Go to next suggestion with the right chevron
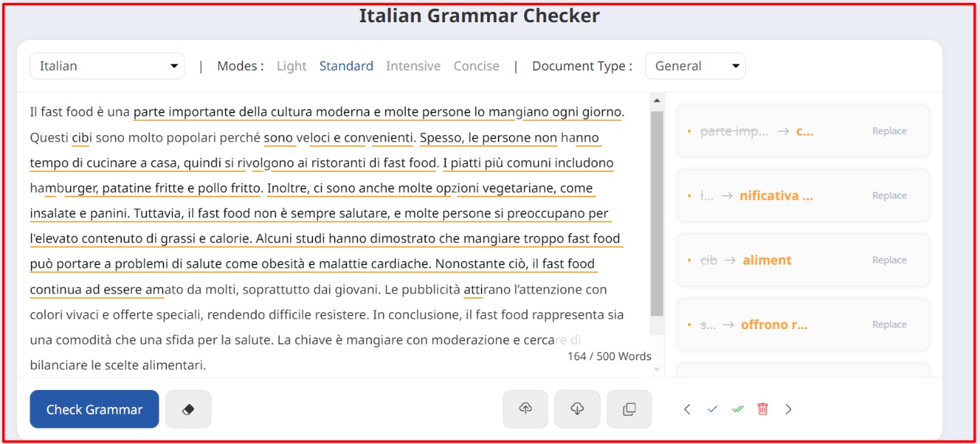 coord(789,408)
